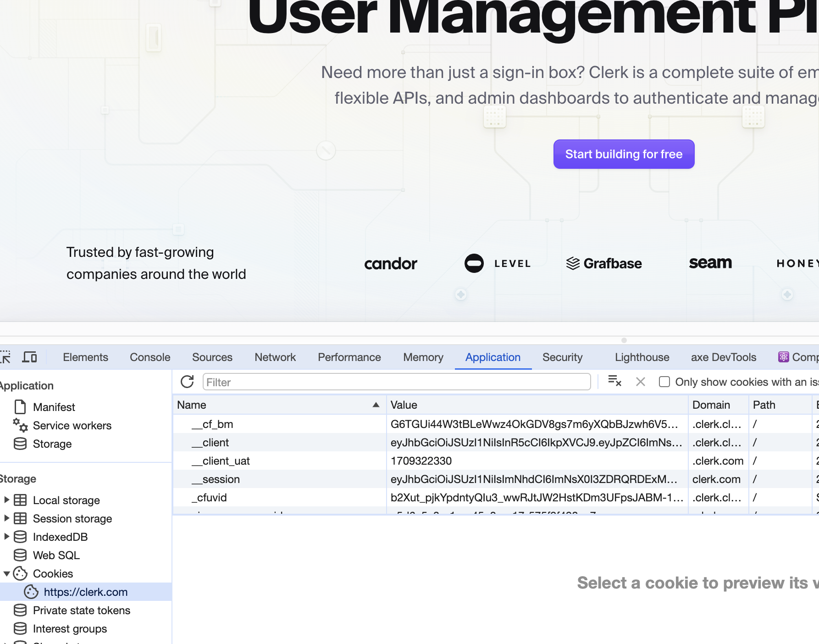Click the cookie icon next to https://clerk.com
The image size is (819, 644).
[x=31, y=592]
